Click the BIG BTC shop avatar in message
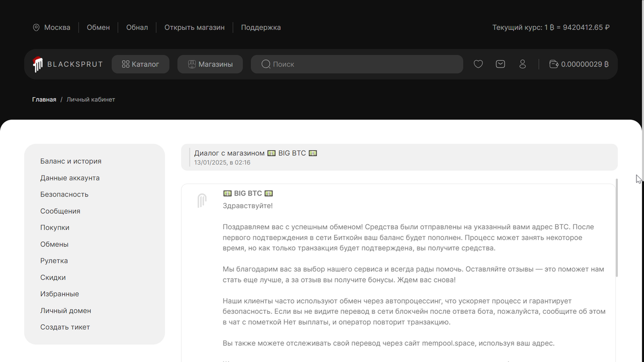 pos(202,200)
